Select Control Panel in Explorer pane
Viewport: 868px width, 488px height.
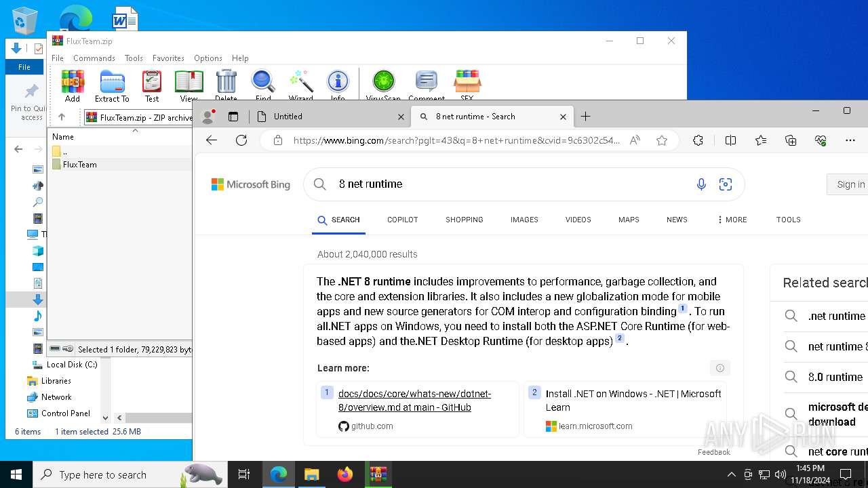[65, 413]
